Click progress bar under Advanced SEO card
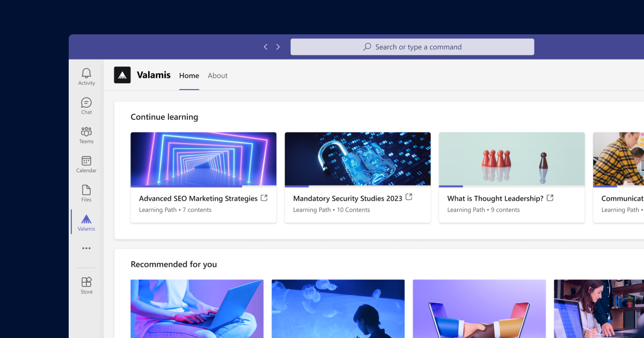Screen dimensions: 644x338 point(203,186)
